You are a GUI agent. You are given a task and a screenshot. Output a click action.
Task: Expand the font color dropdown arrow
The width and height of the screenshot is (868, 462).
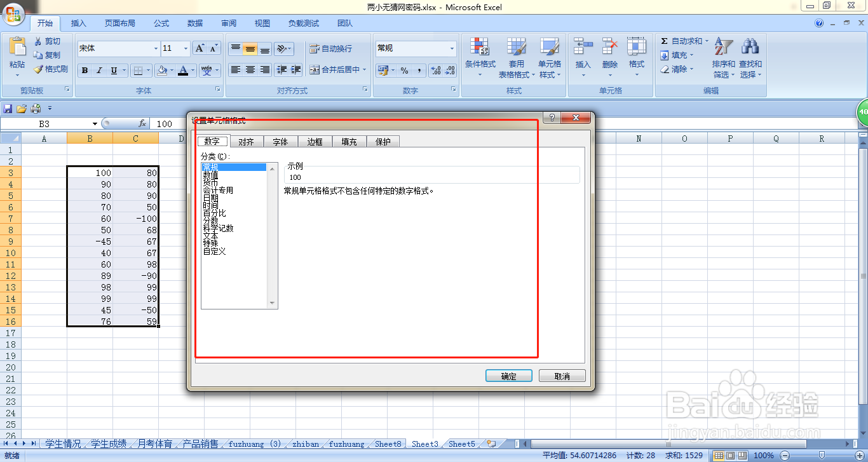pyautogui.click(x=193, y=71)
